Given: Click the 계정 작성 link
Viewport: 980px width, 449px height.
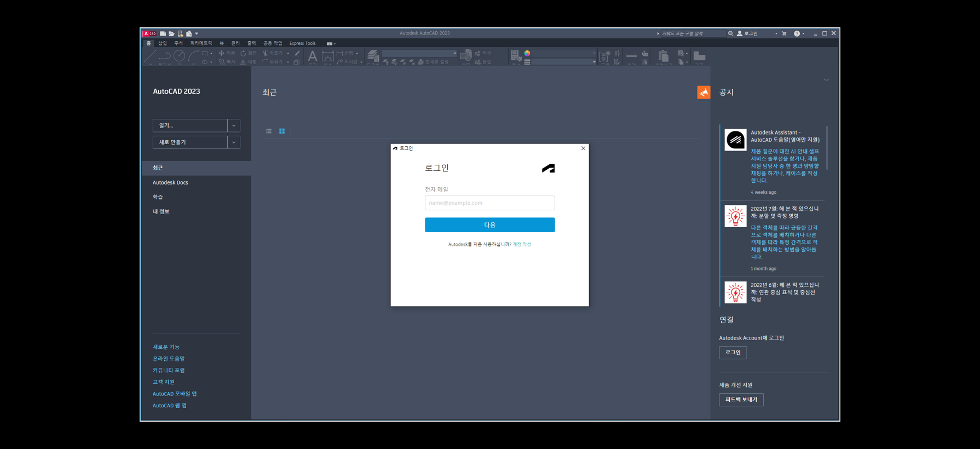Looking at the screenshot, I should (x=522, y=244).
